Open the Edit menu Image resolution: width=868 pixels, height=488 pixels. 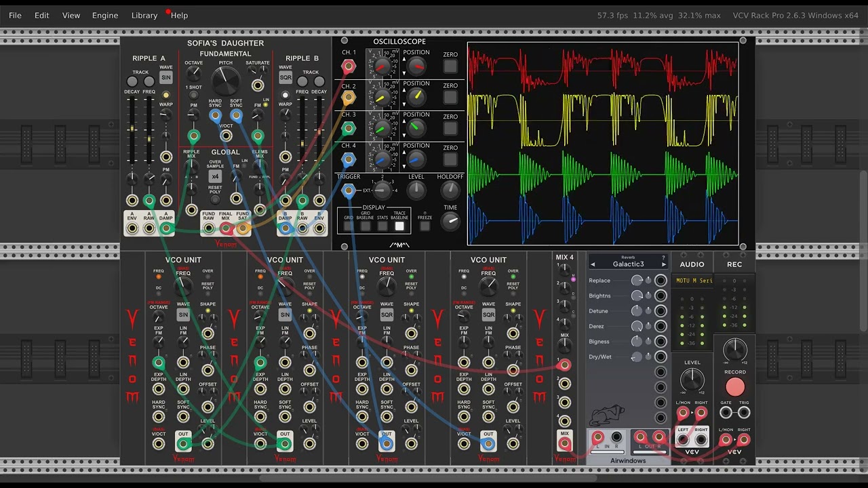pos(42,15)
